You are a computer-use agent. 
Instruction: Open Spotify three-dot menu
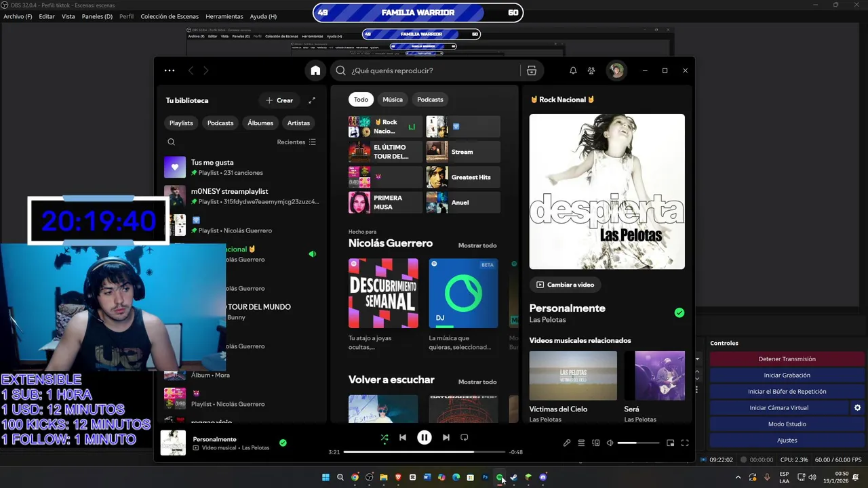click(x=170, y=70)
